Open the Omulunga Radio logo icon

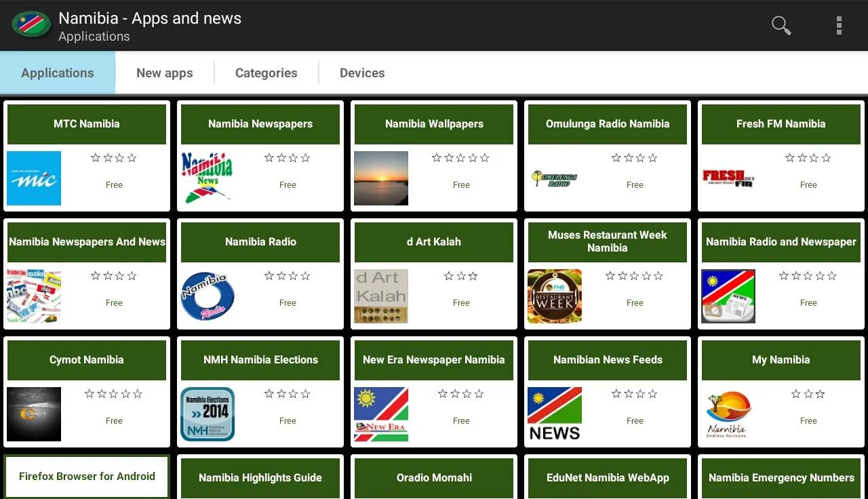555,179
